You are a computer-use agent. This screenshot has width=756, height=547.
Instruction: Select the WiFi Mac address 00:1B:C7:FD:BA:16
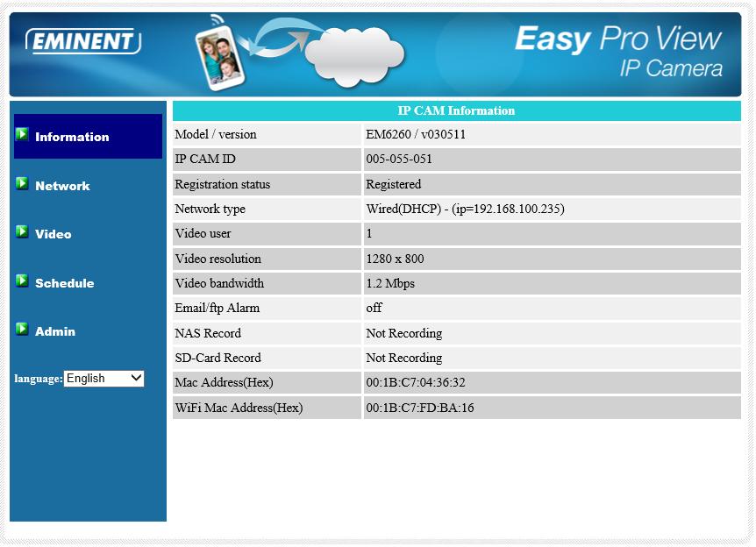point(420,408)
